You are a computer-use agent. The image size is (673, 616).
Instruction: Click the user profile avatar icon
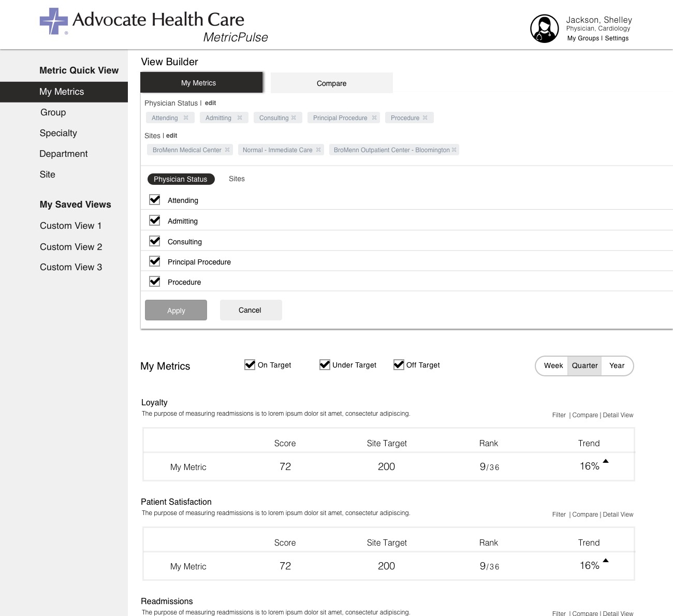544,28
